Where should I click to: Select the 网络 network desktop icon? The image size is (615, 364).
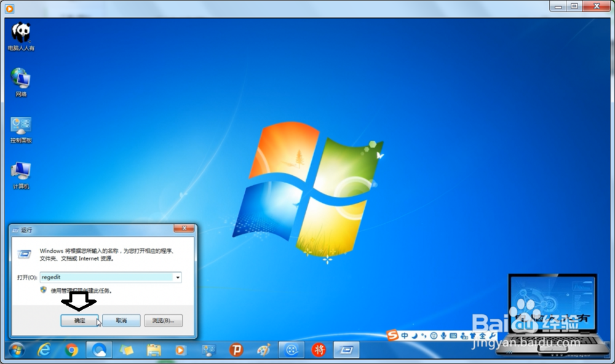[x=21, y=82]
